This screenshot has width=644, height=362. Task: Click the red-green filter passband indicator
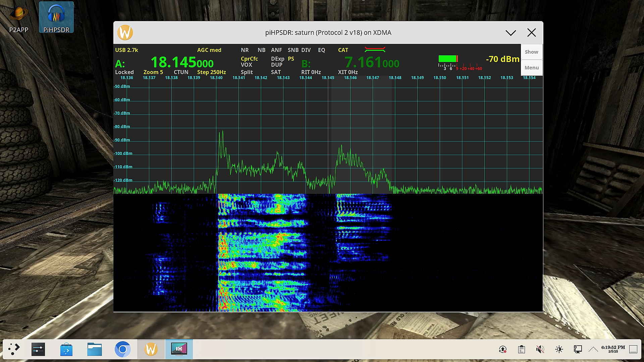pyautogui.click(x=375, y=50)
